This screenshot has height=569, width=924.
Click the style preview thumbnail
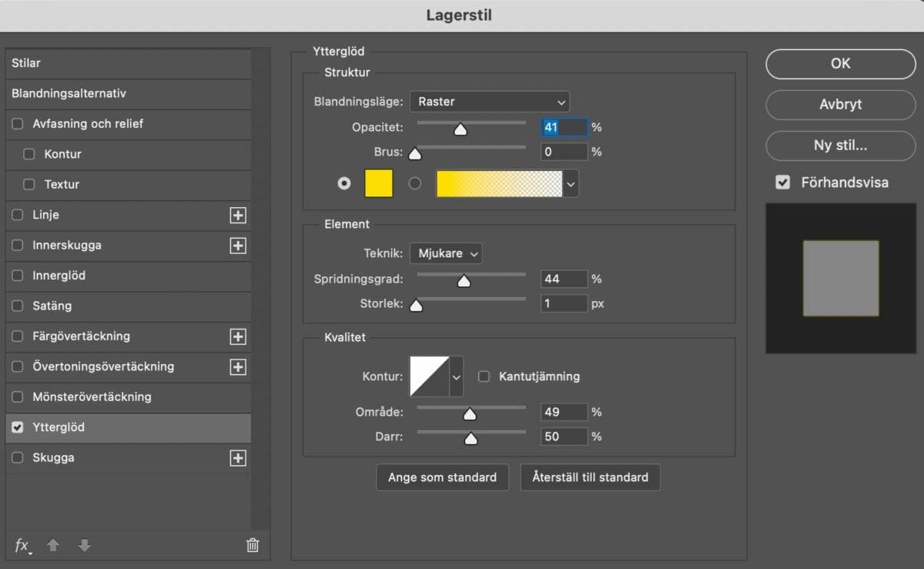coord(841,278)
